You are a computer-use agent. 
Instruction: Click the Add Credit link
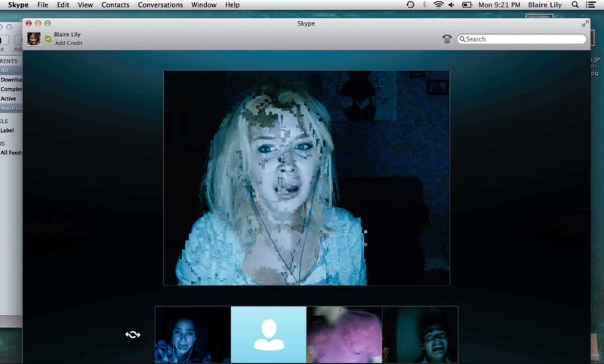coord(69,43)
